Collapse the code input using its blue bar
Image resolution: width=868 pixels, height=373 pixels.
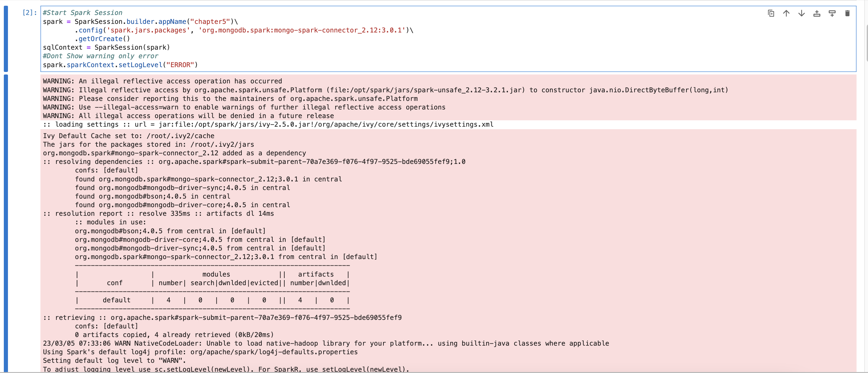pos(6,39)
